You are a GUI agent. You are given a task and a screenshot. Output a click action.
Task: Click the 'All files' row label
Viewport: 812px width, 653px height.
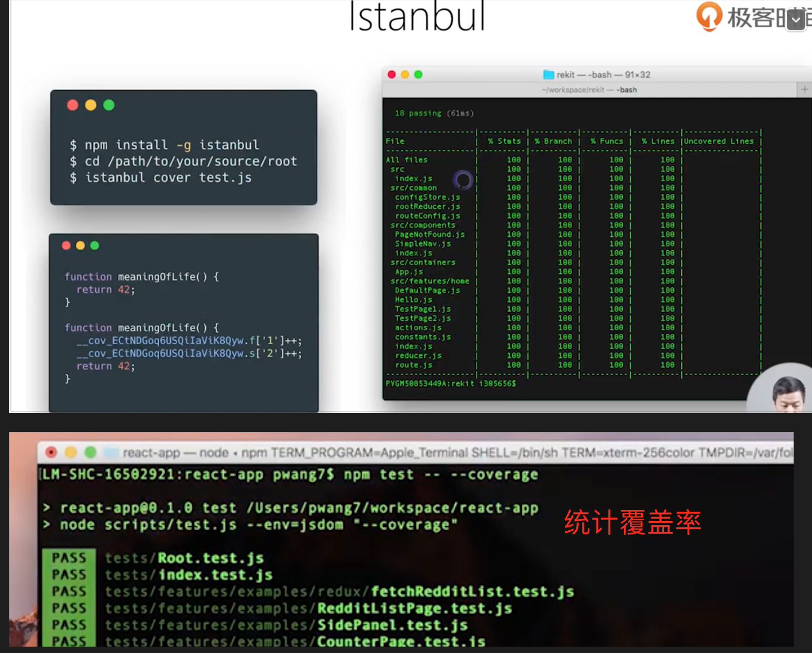point(407,160)
